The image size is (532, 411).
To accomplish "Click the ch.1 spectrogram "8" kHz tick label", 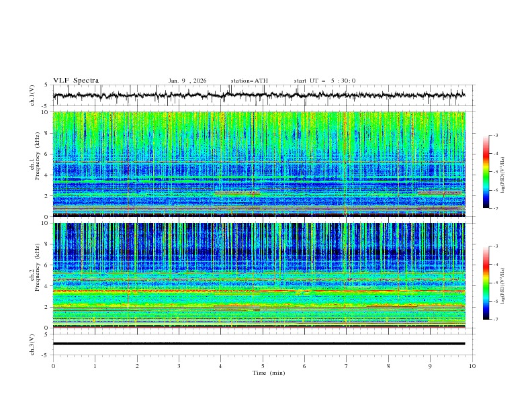I will pyautogui.click(x=47, y=133).
